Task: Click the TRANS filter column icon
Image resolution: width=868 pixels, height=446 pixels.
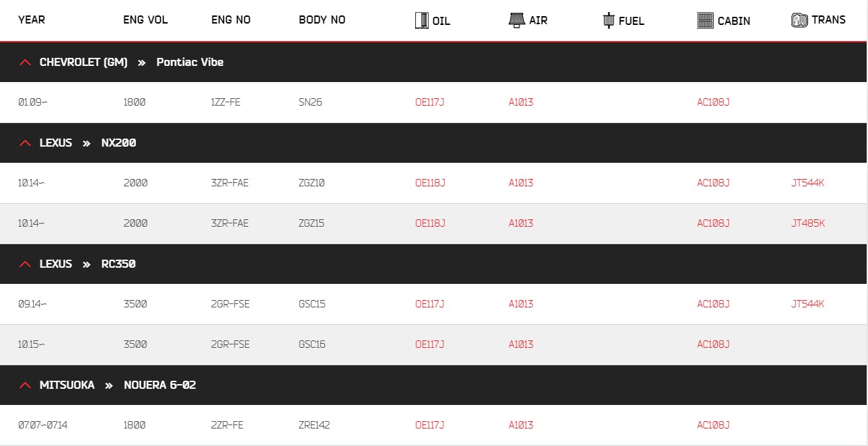Action: (799, 20)
